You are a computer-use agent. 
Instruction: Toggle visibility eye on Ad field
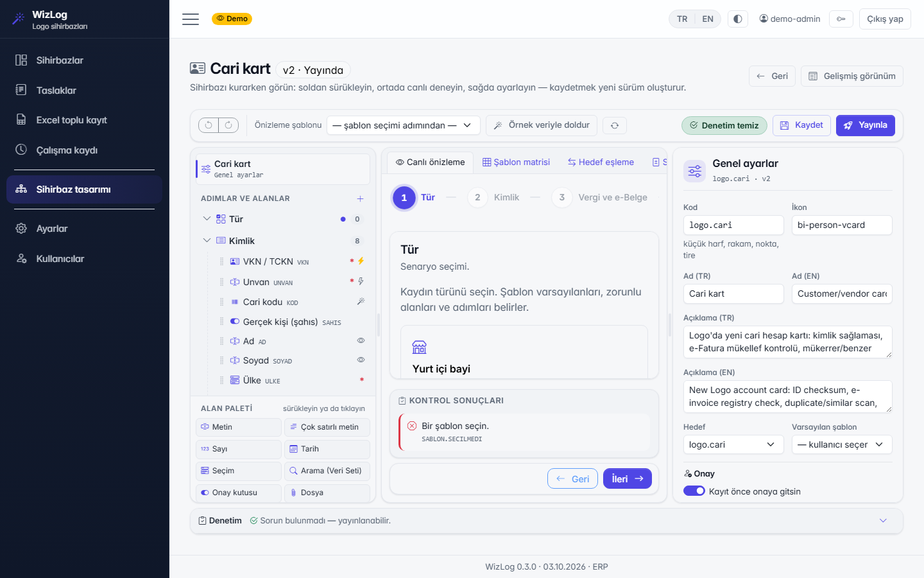click(361, 340)
